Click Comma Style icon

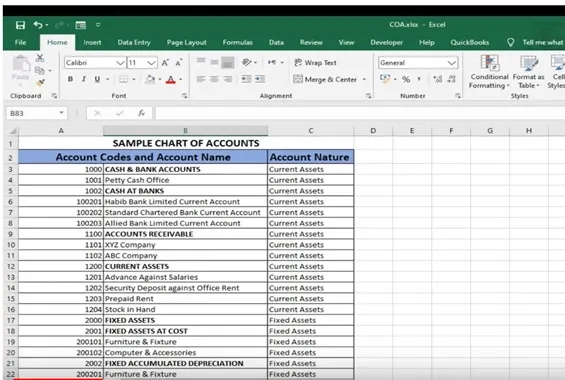419,79
